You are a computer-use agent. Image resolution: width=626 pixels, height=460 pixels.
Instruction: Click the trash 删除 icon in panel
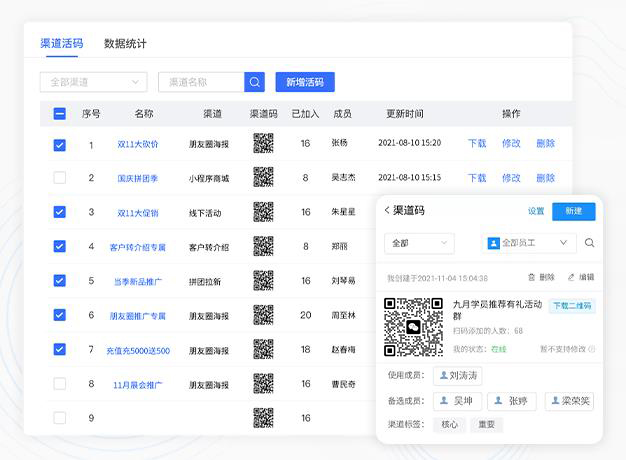click(x=531, y=277)
